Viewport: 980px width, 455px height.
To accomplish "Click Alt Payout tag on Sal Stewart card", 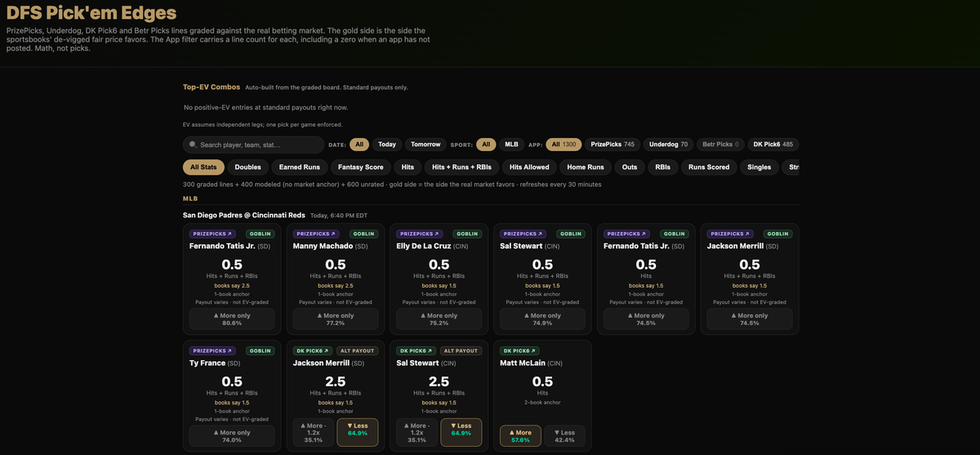I will click(461, 350).
